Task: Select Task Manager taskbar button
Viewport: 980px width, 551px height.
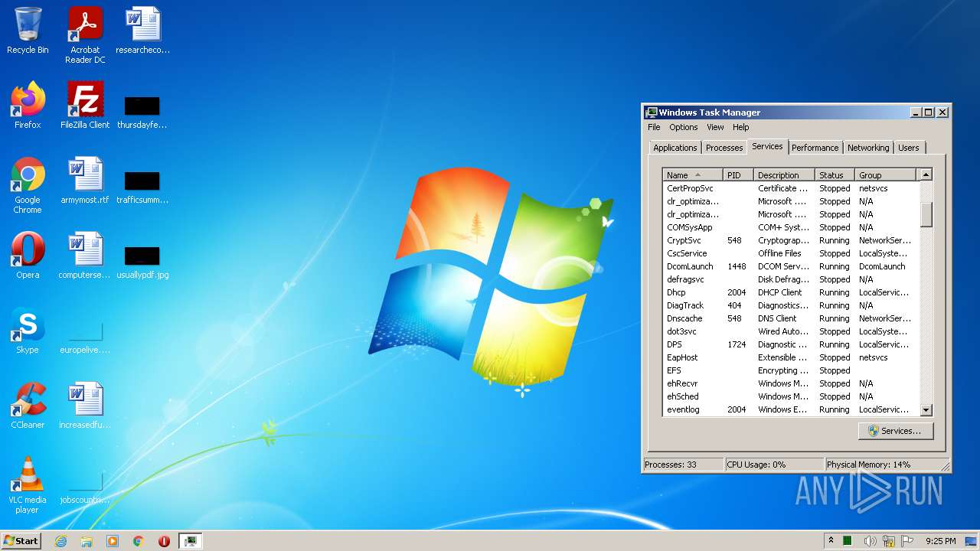Action: click(x=190, y=541)
